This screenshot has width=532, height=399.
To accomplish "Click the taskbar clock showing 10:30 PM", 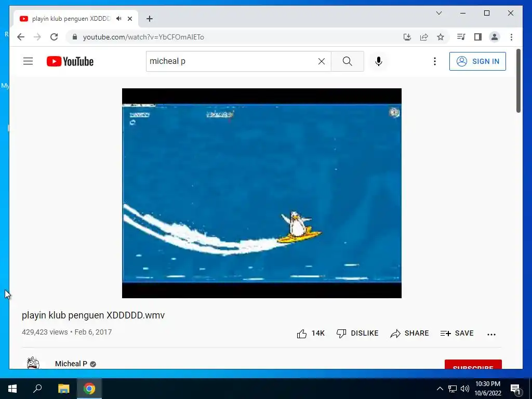I will (x=487, y=389).
